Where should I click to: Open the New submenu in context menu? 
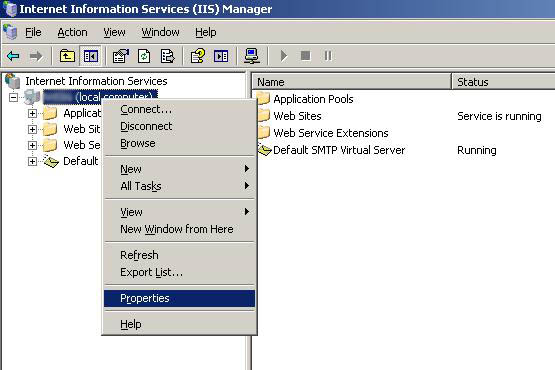click(179, 169)
